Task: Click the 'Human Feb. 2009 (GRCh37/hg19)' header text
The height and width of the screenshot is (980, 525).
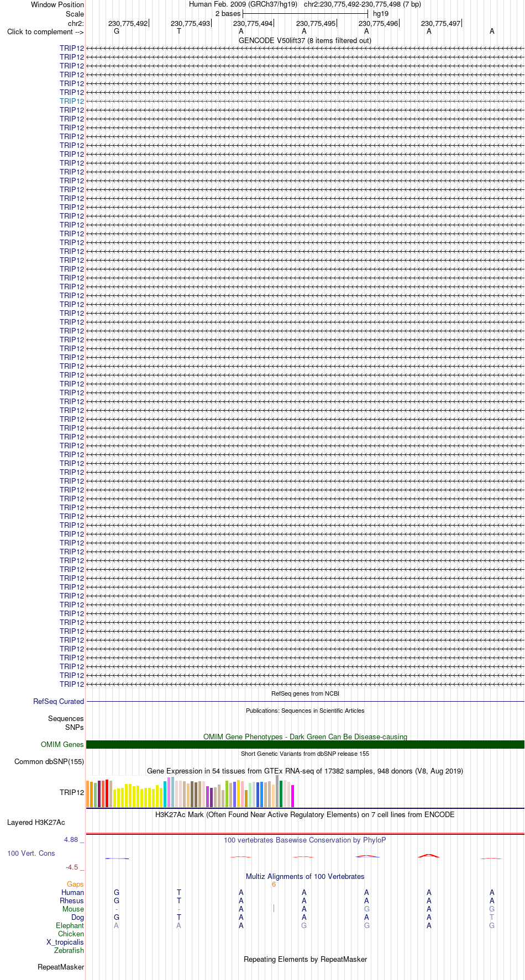Action: 243,4
